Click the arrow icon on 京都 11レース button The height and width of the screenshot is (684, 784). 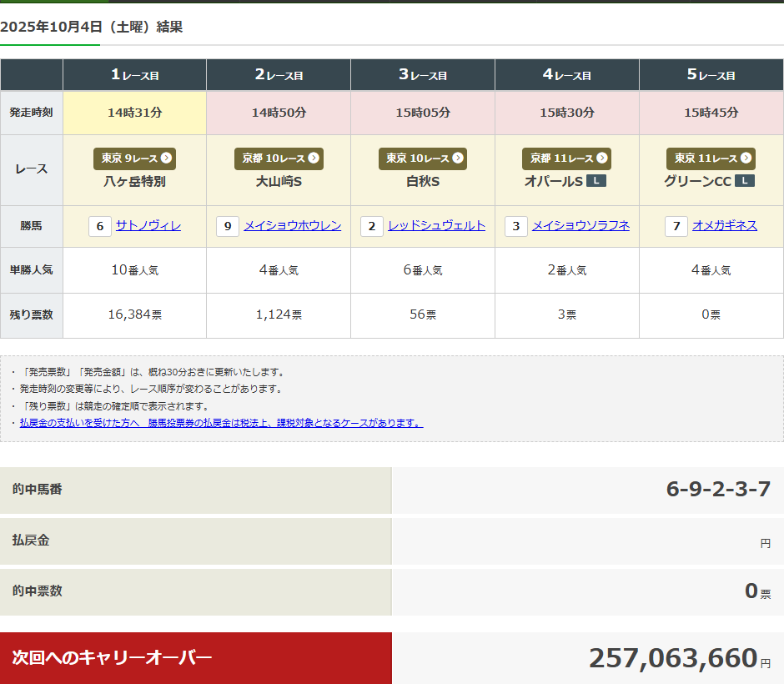coord(602,158)
